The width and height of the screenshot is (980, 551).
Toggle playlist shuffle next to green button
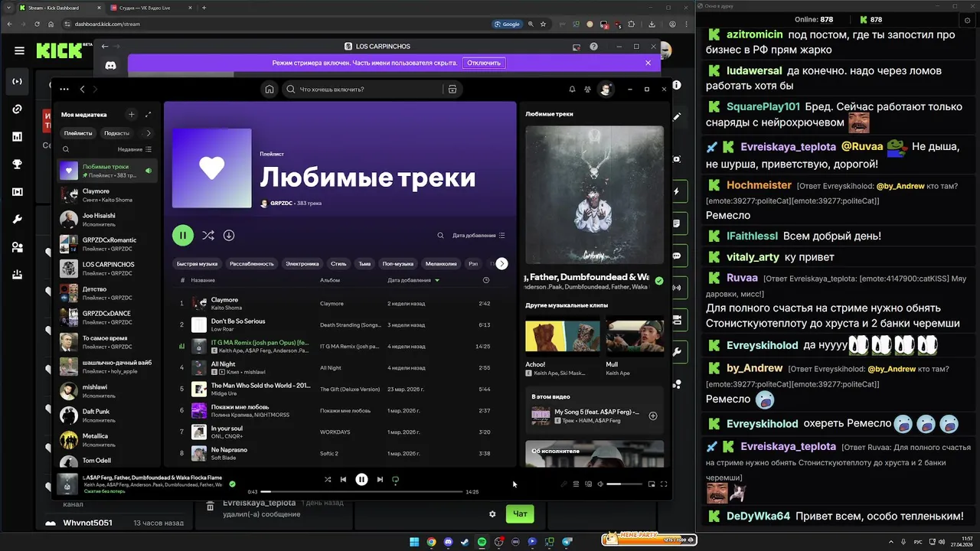208,235
